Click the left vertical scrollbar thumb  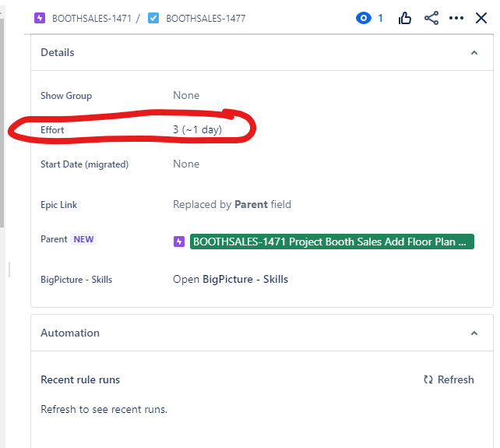(x=2, y=123)
